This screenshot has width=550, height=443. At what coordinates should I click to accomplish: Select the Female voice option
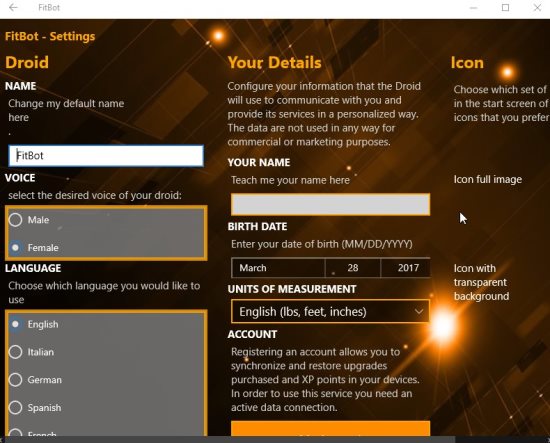pos(15,248)
